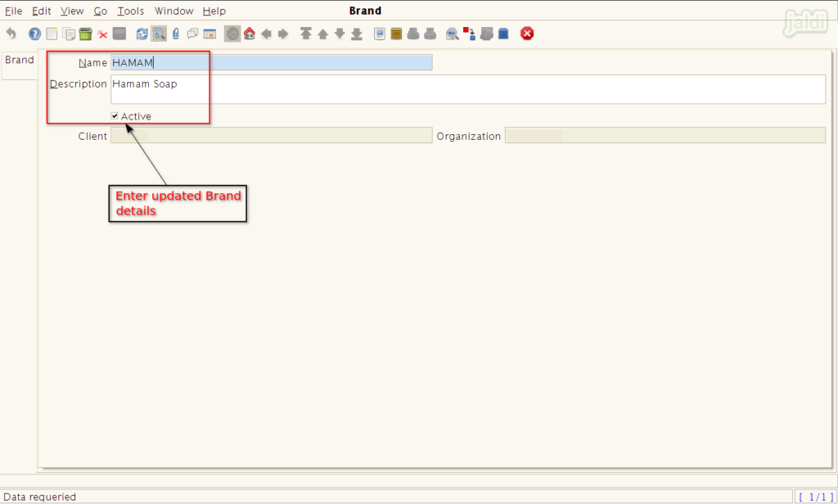Viewport: 838px width, 504px height.
Task: Open the Window menu
Action: (x=173, y=11)
